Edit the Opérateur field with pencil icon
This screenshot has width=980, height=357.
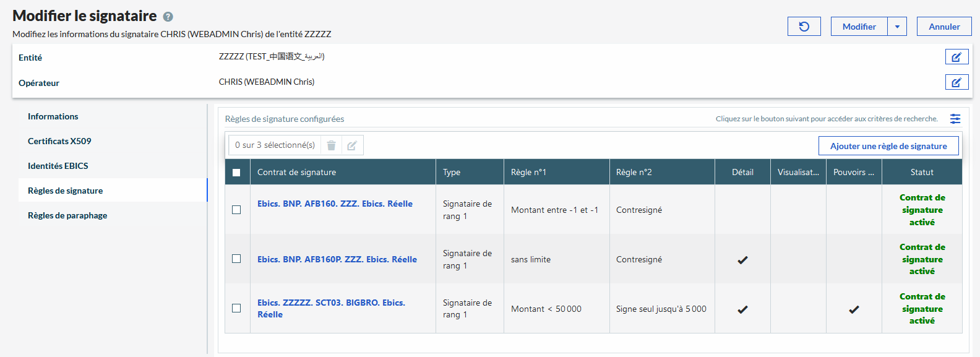956,82
